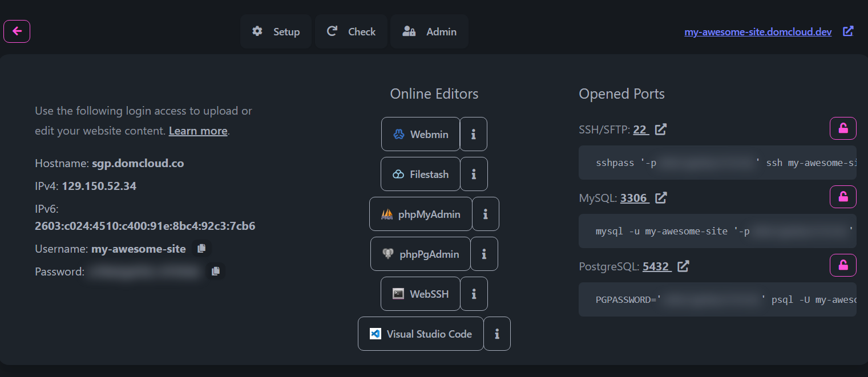Screen dimensions: 868x377
Task: Launch the phpMyAdmin editor
Action: point(421,214)
